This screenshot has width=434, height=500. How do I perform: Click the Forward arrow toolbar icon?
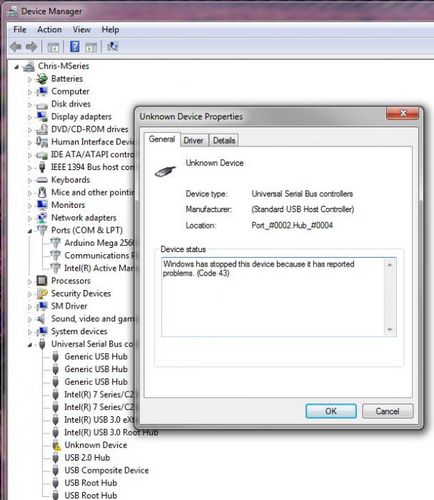coord(32,47)
